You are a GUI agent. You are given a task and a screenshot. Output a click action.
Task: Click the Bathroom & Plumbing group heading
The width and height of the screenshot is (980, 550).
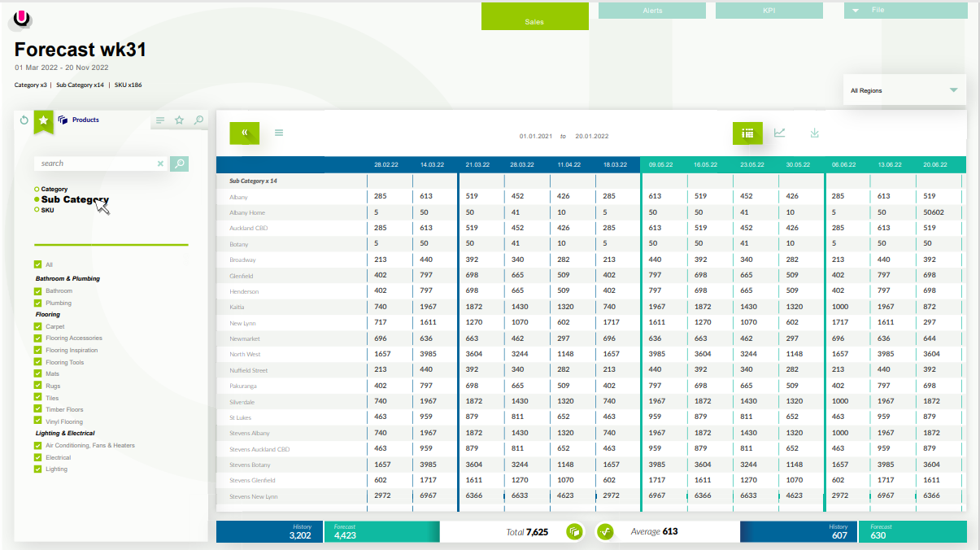tap(68, 278)
